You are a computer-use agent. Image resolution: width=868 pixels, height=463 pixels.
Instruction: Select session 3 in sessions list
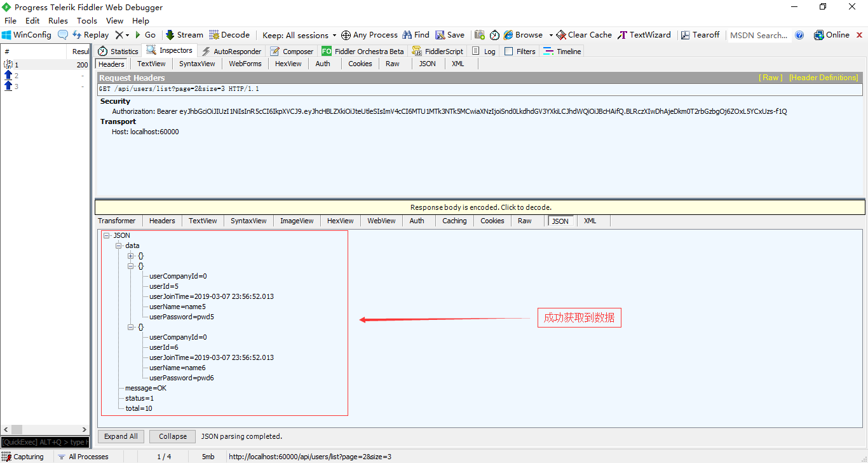pos(45,86)
